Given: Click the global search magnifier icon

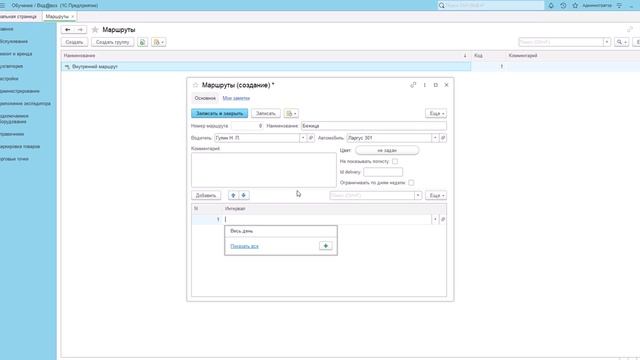Looking at the screenshot, I should pyautogui.click(x=442, y=5).
